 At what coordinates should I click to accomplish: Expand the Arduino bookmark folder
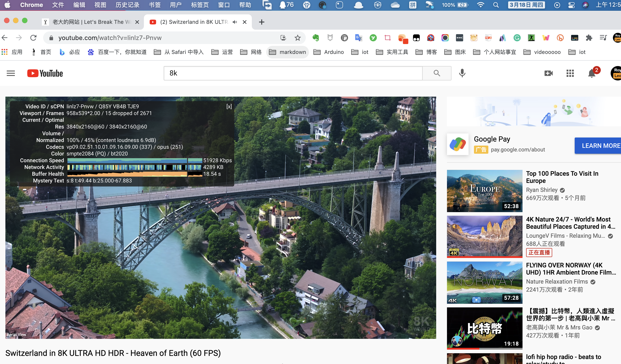point(328,52)
